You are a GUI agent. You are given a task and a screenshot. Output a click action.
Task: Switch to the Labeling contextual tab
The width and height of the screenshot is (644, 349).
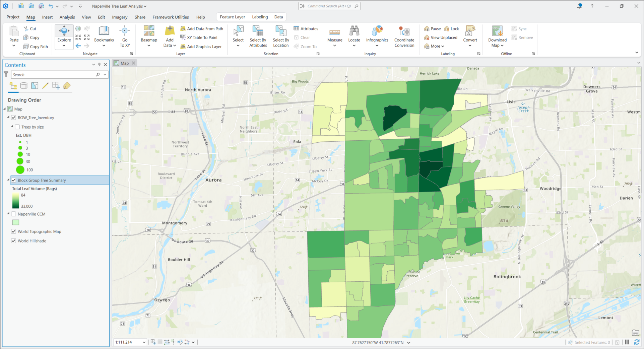coord(260,17)
